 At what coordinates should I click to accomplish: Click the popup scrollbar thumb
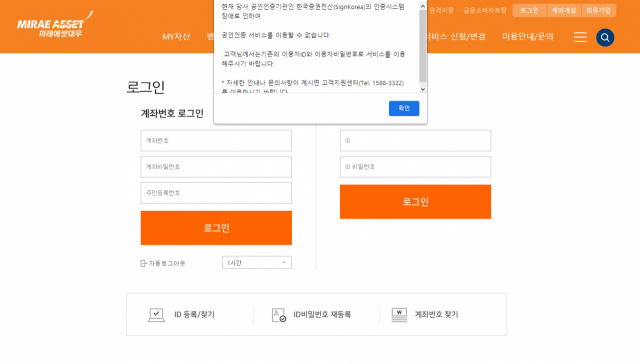coord(423,46)
